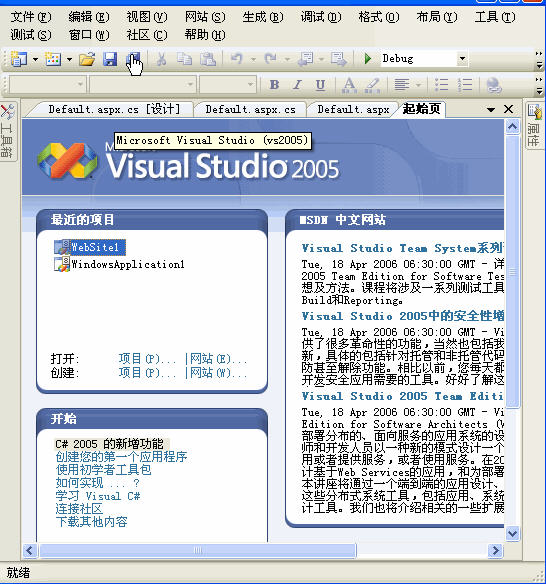This screenshot has height=584, width=546.
Task: Click the horizontal scrollbar right arrow
Action: 495,550
